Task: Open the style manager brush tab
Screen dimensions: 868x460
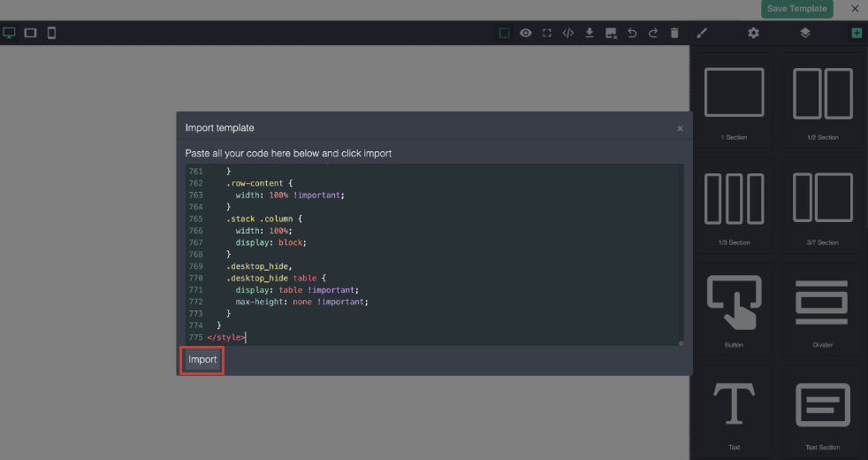Action: (702, 33)
